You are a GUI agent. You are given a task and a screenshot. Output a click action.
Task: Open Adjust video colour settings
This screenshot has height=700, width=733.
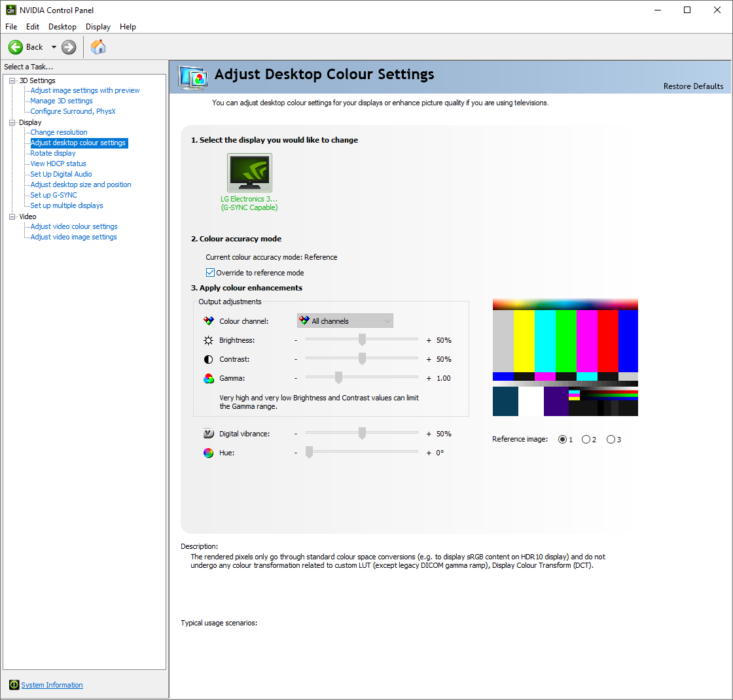(74, 226)
